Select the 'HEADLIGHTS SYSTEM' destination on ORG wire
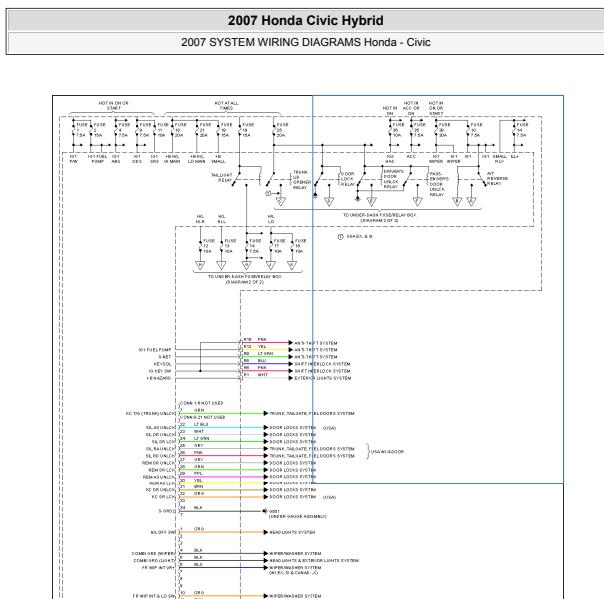604x599 pixels. [292, 532]
